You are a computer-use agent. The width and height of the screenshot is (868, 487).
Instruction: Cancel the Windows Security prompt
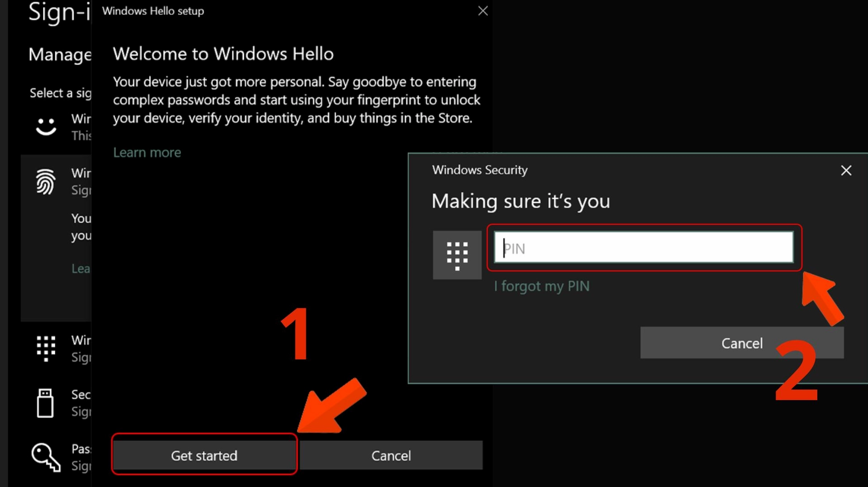pos(742,343)
